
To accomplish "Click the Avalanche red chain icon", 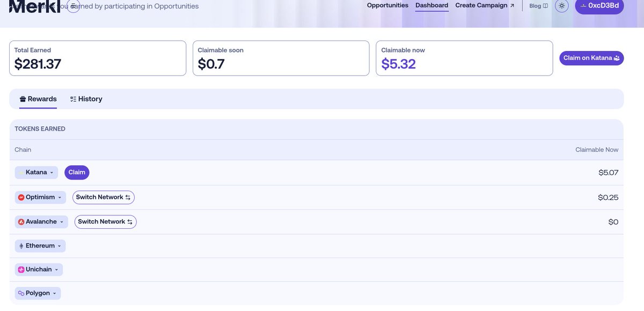I will pos(21,221).
